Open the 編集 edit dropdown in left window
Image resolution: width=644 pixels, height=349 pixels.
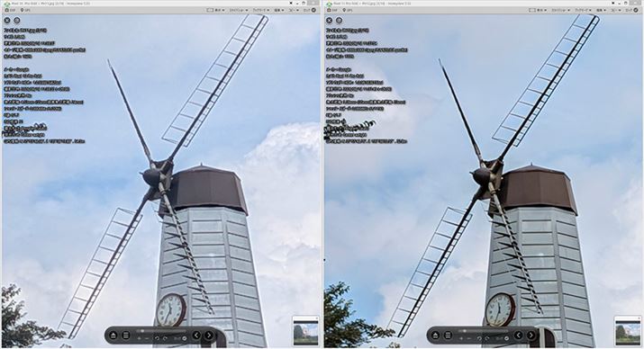279,10
